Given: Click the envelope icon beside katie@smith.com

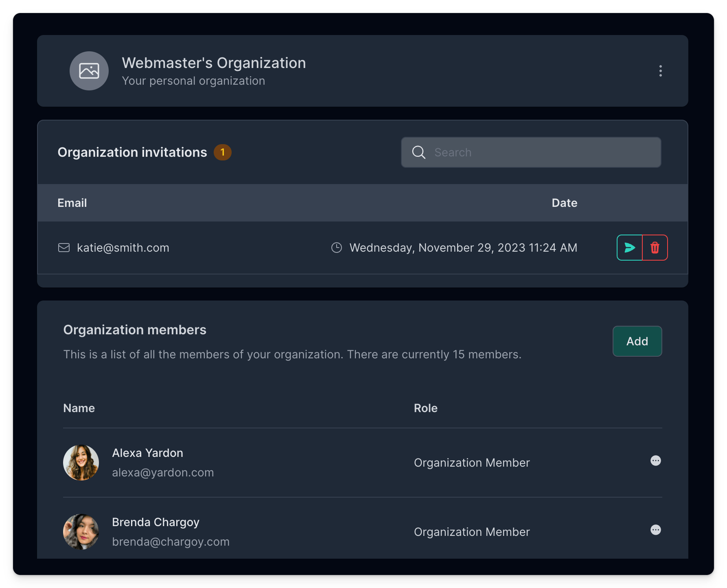Looking at the screenshot, I should click(x=64, y=248).
